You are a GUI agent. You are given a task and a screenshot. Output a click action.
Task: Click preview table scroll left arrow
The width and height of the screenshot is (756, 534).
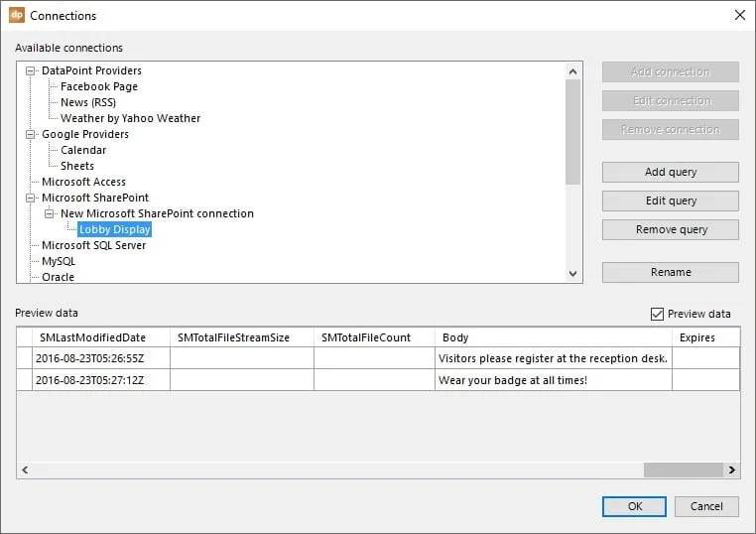[x=25, y=469]
